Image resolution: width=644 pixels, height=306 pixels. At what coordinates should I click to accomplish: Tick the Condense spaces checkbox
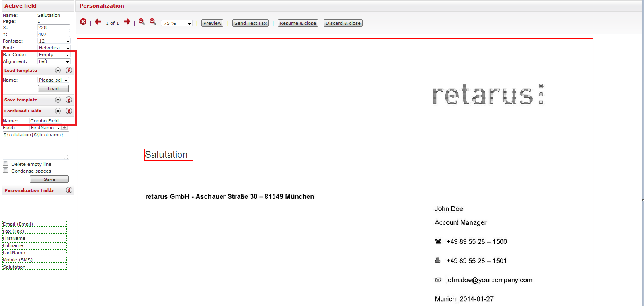[x=6, y=170]
